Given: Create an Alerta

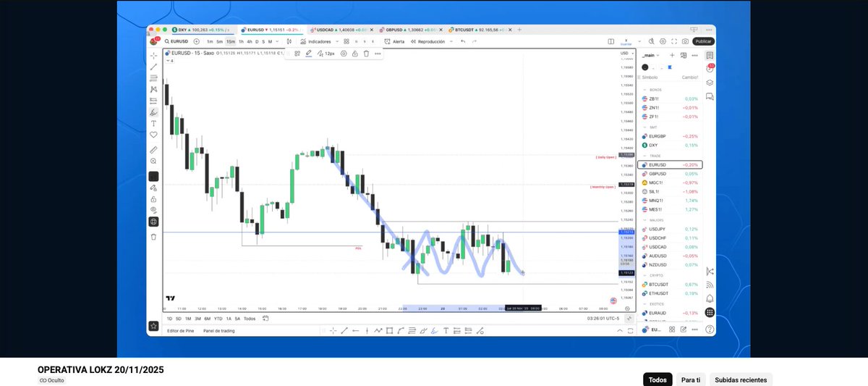Looking at the screenshot, I should point(394,41).
